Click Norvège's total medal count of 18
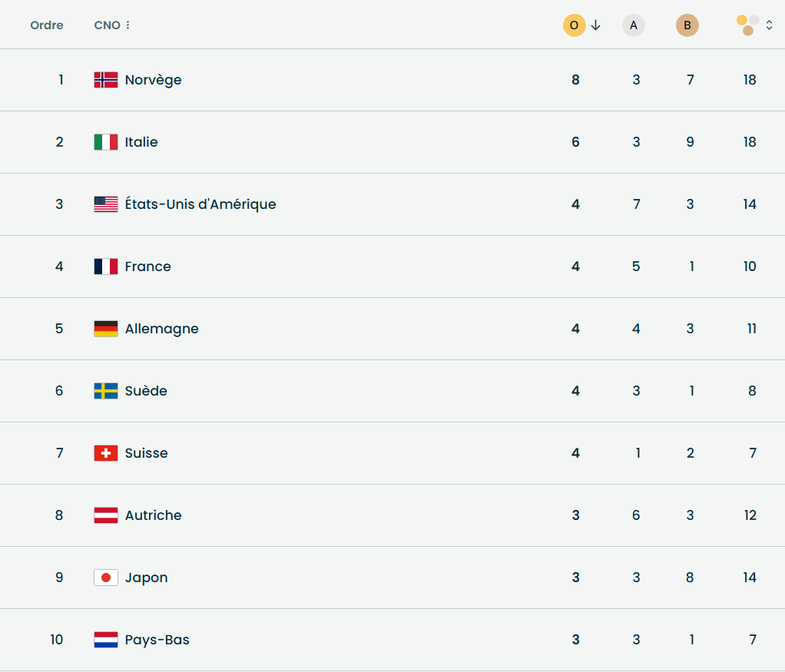This screenshot has height=672, width=785. [750, 80]
